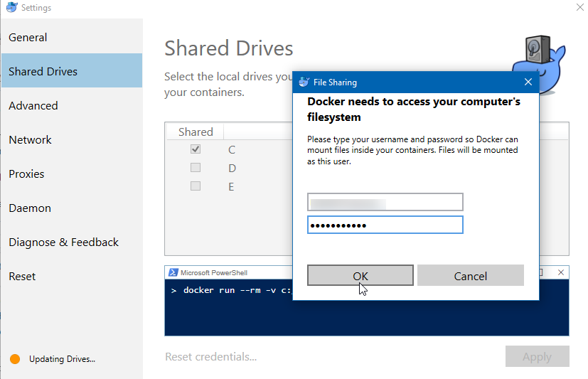Click the docker run command in PowerShell
Image resolution: width=588 pixels, height=379 pixels.
[237, 291]
